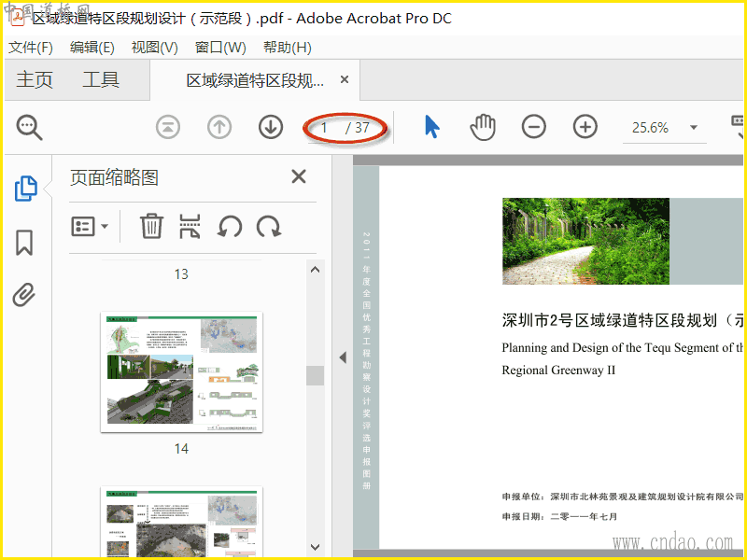Open the thumbnail options menu dropdown
Screen dimensions: 747x560
click(x=90, y=226)
